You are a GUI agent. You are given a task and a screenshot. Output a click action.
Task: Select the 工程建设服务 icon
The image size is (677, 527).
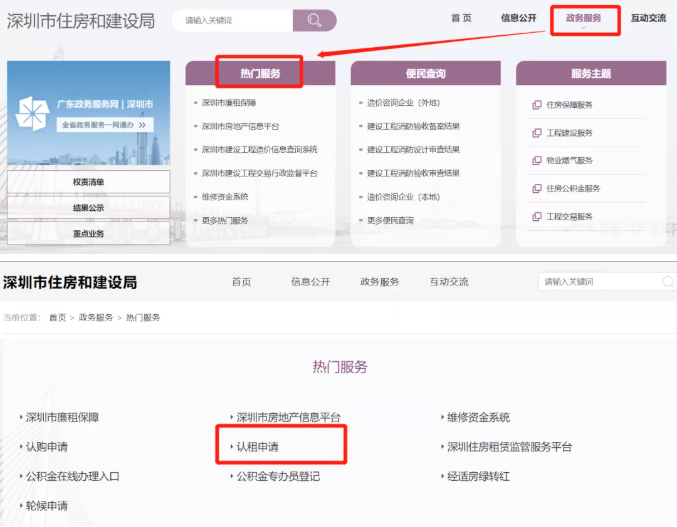[x=537, y=133]
